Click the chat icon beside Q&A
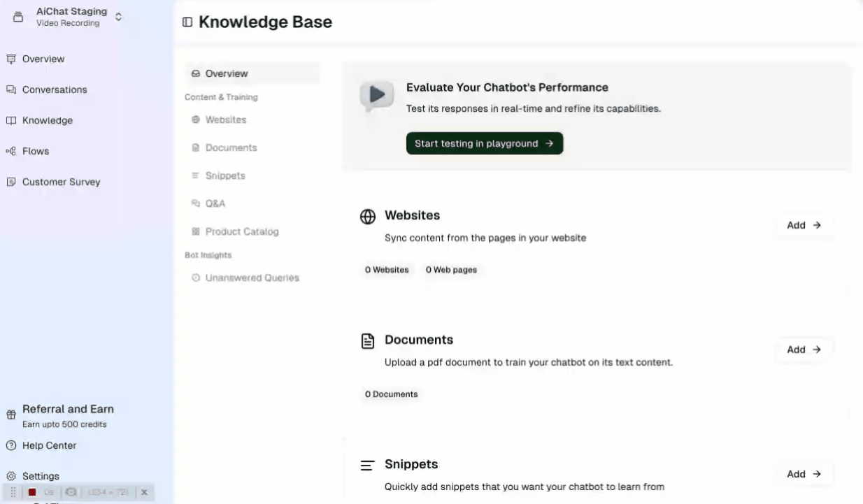Viewport: 863px width, 504px height. click(196, 203)
